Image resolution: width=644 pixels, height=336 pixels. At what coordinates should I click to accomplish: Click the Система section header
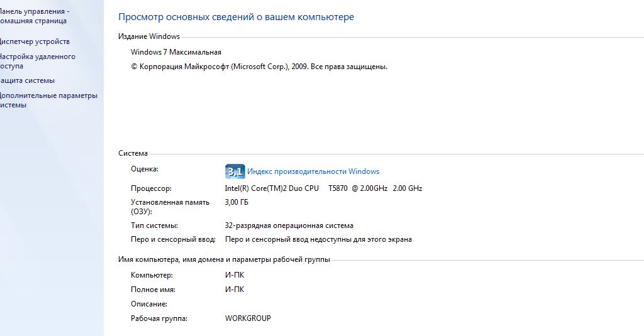tap(133, 153)
